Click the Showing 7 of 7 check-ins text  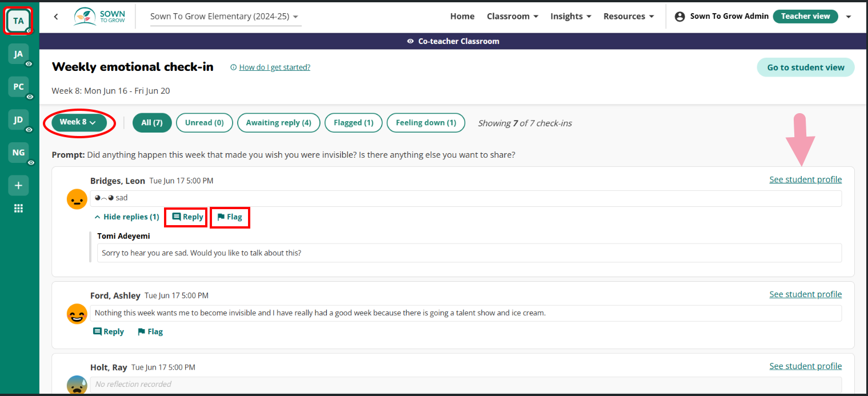coord(525,123)
